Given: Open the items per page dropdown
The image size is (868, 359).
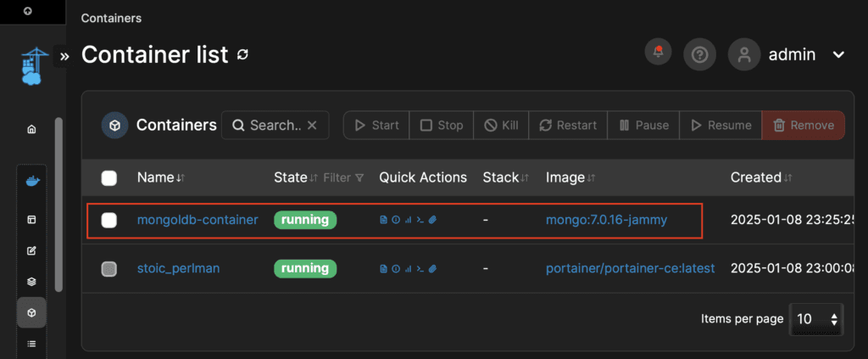Looking at the screenshot, I should point(816,319).
